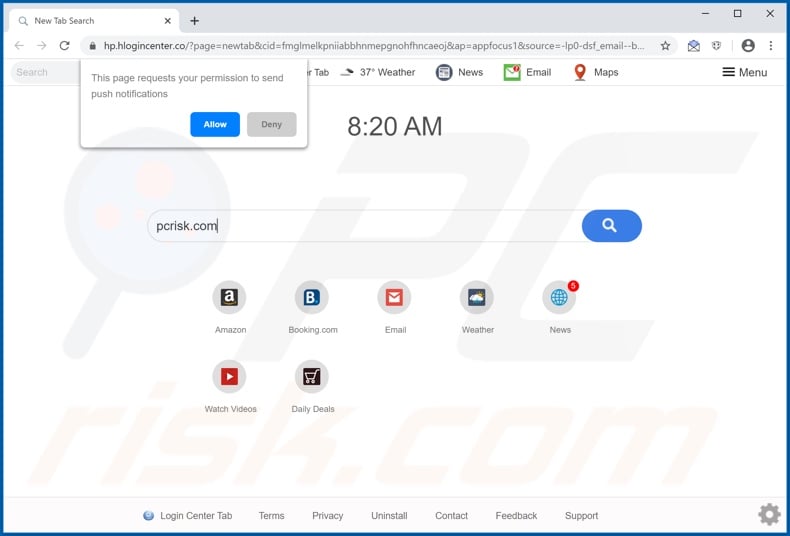Click the padlock site info icon

[x=92, y=46]
